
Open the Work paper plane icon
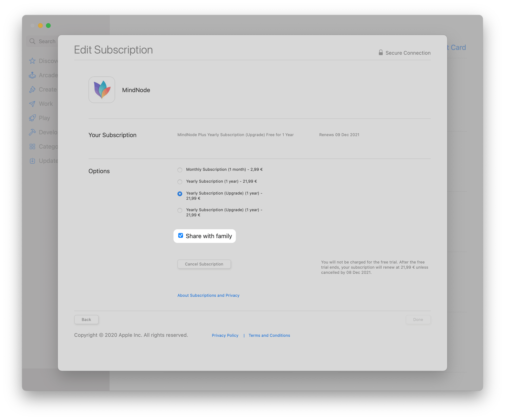(x=32, y=104)
